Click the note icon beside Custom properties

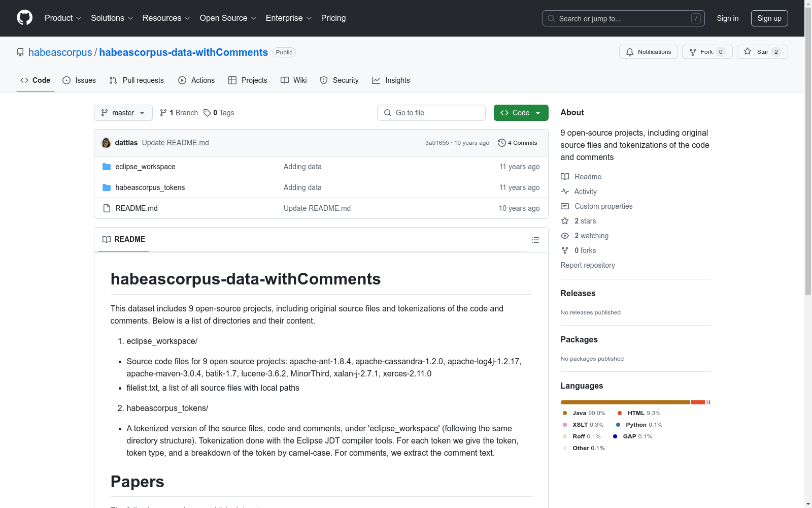tap(565, 206)
